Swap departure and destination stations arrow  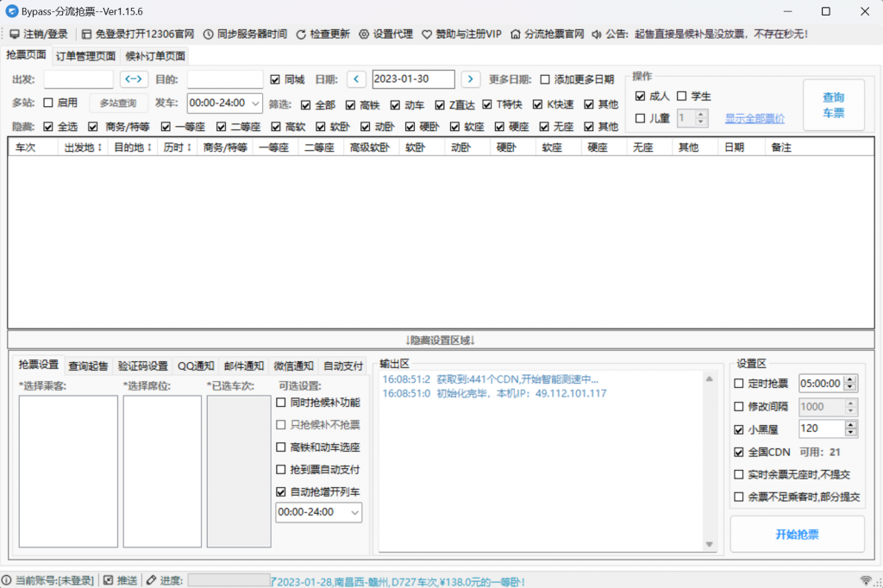click(x=134, y=78)
